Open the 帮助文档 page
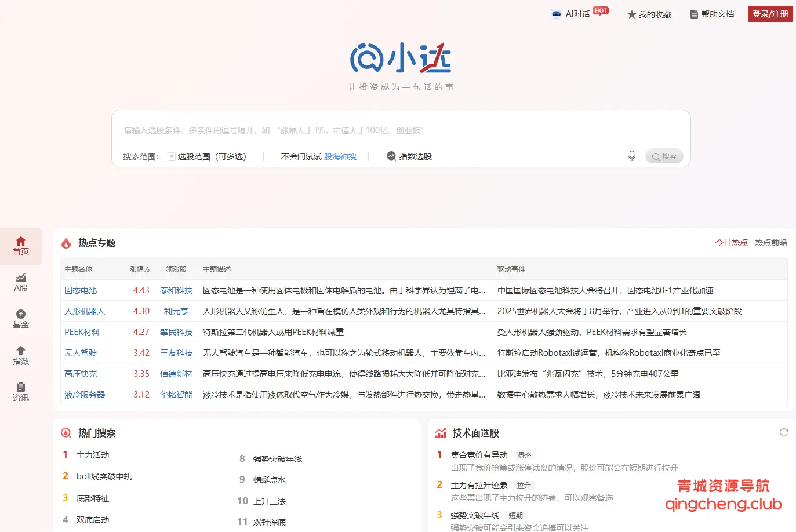796x532 pixels. point(712,14)
